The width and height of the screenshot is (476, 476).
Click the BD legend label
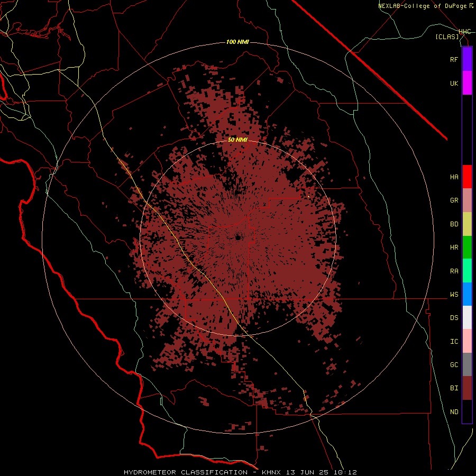point(454,224)
